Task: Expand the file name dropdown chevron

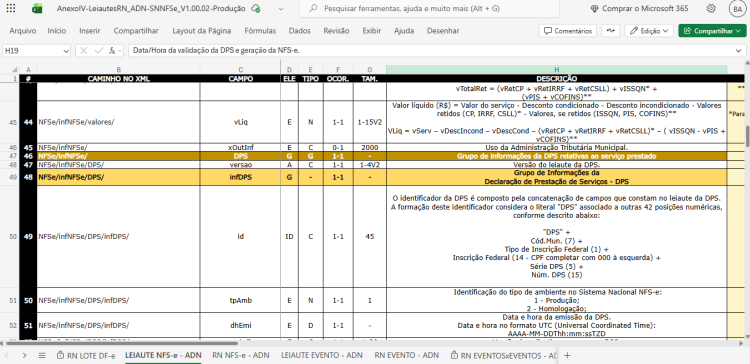Action: (x=280, y=9)
